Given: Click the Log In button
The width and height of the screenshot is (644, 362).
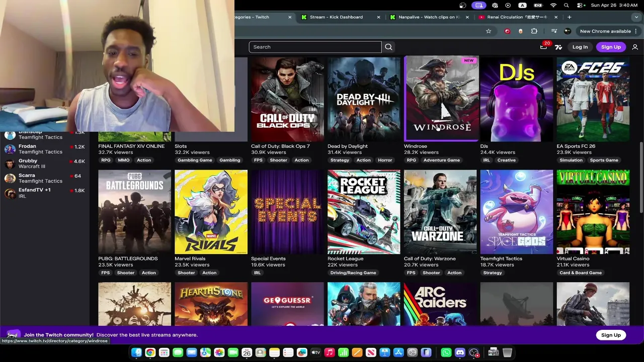Looking at the screenshot, I should tap(580, 47).
